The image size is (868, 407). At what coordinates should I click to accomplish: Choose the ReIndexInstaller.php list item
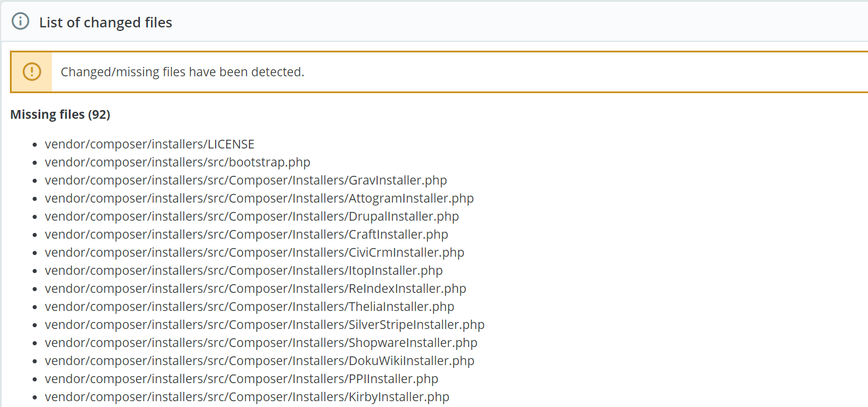(x=255, y=288)
